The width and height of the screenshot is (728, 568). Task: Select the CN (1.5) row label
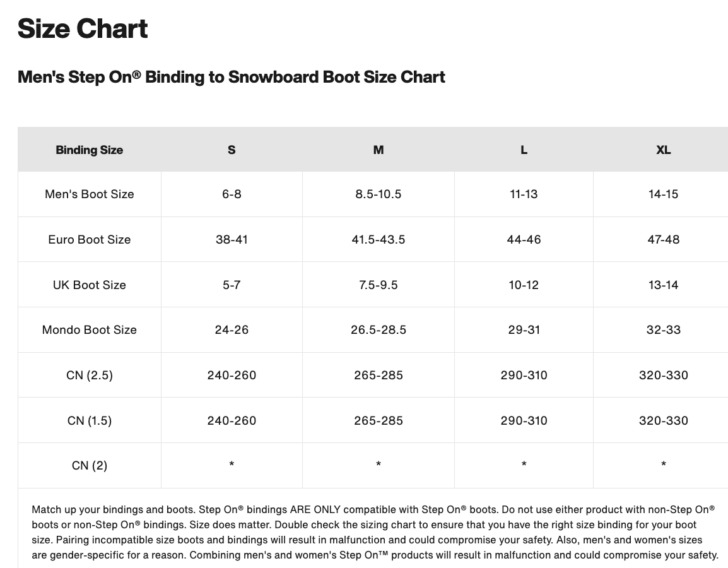click(x=89, y=421)
